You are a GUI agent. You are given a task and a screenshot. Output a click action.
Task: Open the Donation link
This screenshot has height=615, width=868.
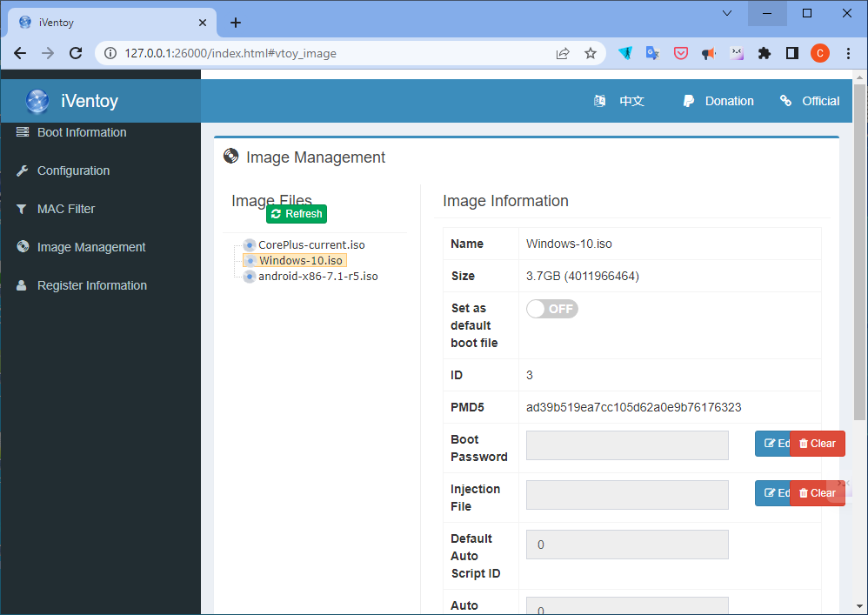tap(729, 101)
